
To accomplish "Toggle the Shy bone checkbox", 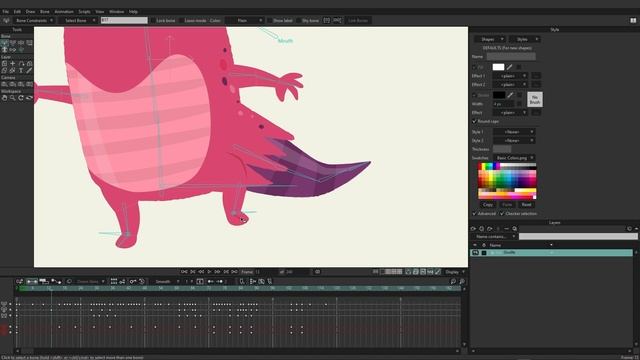I will [x=299, y=20].
